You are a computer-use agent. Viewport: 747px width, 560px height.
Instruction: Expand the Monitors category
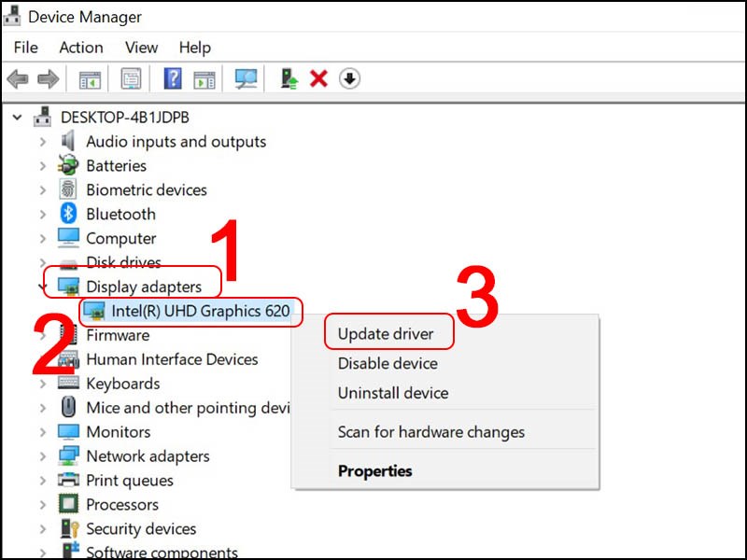[43, 432]
